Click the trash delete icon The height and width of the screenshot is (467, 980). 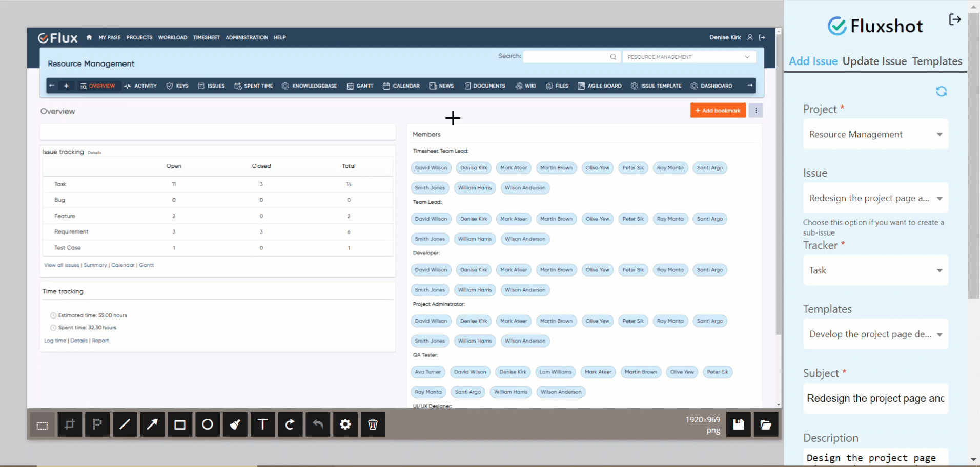click(373, 424)
